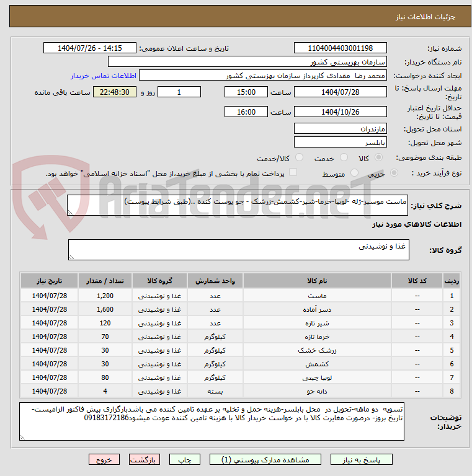
Task: Open مشاهده مدارک پیوستی (1) button
Action: [265, 460]
